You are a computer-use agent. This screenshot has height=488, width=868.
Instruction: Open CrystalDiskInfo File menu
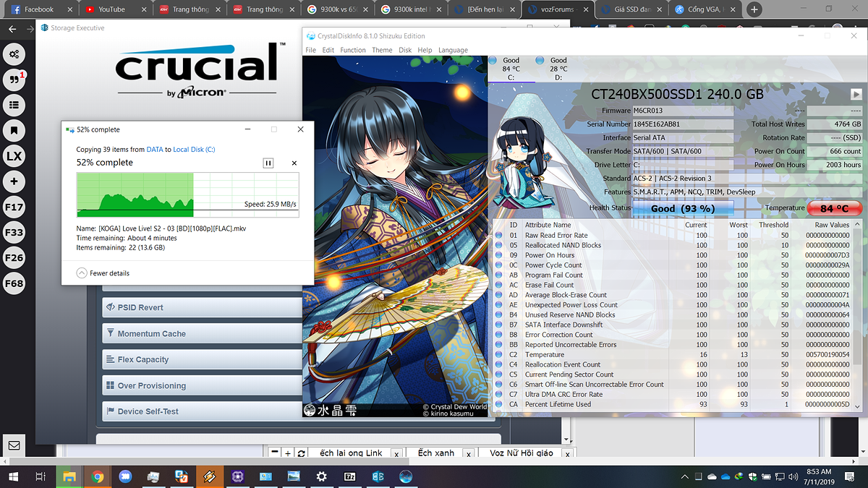pos(311,50)
